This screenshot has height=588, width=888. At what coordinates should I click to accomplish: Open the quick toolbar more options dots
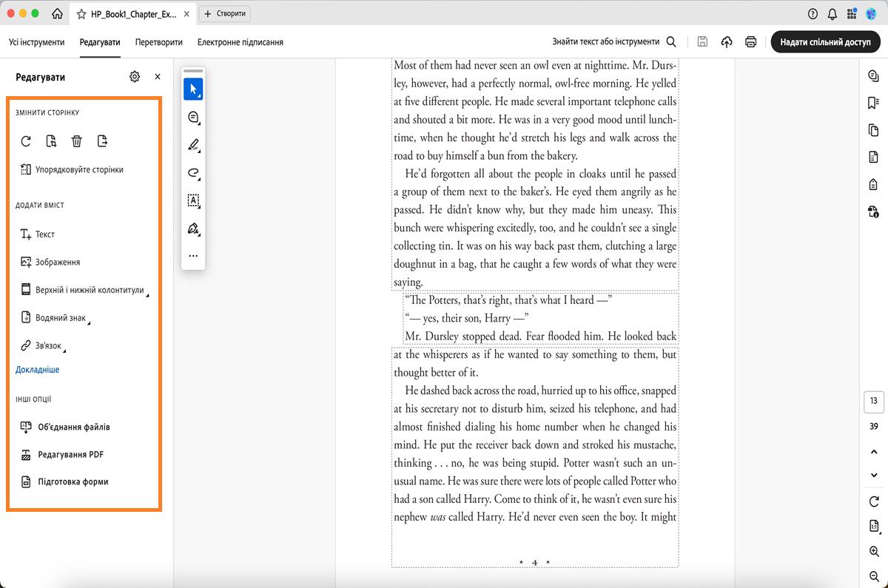pyautogui.click(x=193, y=256)
